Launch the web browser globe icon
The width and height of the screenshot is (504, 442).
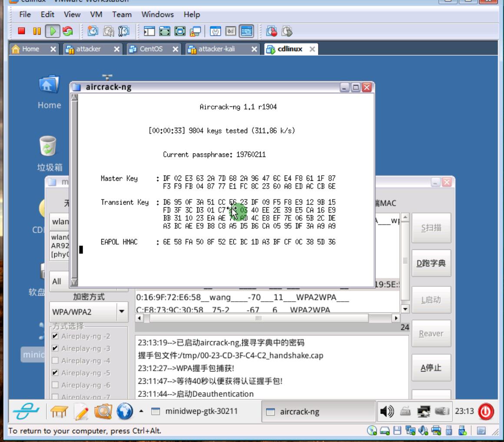125,412
